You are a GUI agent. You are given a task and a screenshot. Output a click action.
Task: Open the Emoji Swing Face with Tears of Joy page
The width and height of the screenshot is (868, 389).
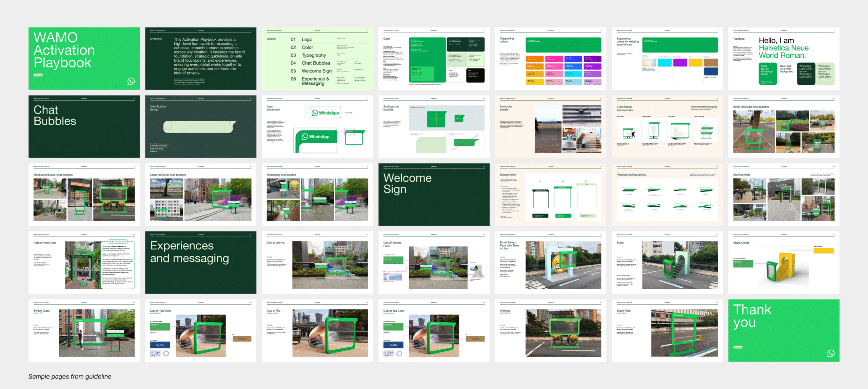point(551,263)
